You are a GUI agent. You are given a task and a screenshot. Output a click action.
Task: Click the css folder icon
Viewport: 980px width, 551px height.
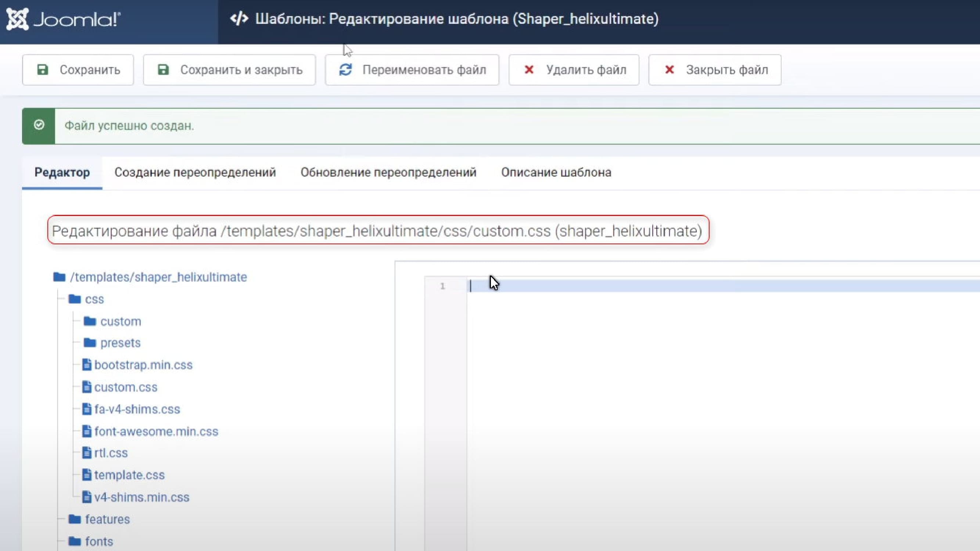click(75, 299)
